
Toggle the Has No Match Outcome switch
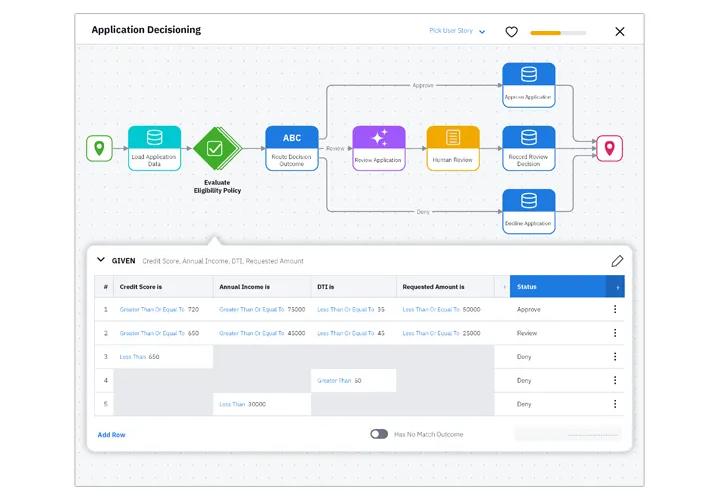379,434
